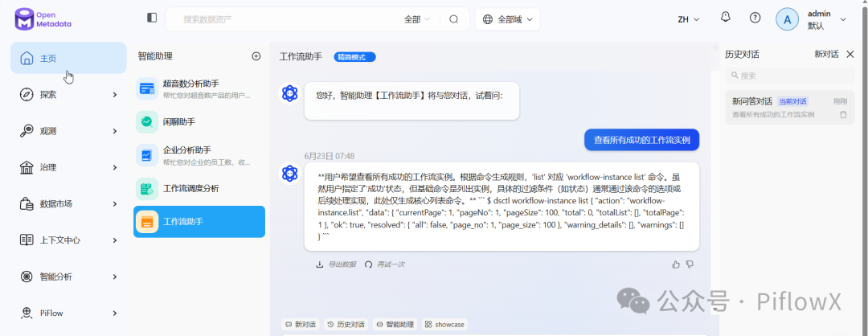Click the 超音数分析助手 icon
The height and width of the screenshot is (336, 868).
(147, 88)
